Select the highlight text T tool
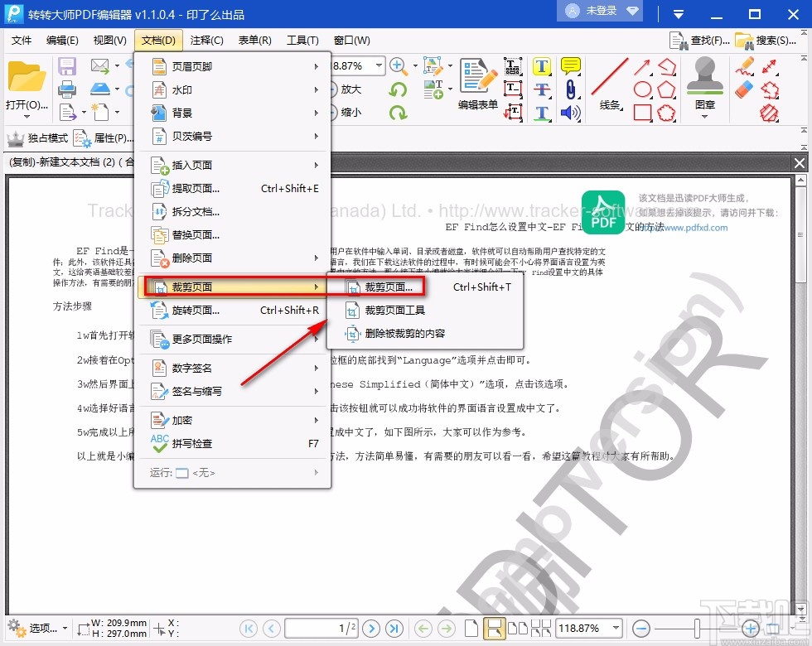Image resolution: width=812 pixels, height=646 pixels. 542,65
